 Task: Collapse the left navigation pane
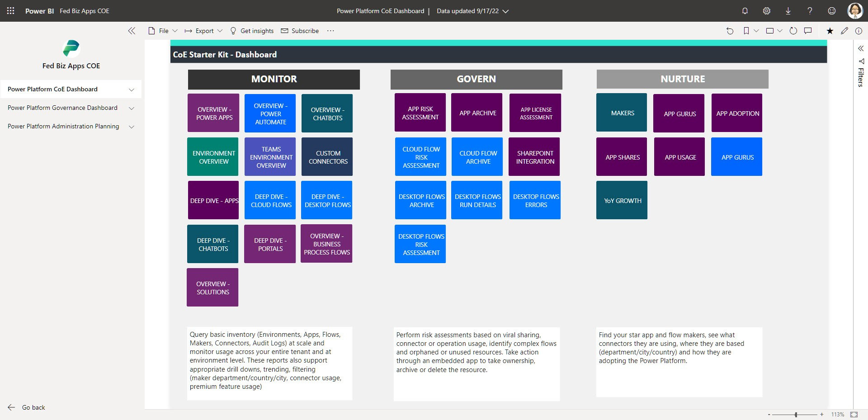132,31
